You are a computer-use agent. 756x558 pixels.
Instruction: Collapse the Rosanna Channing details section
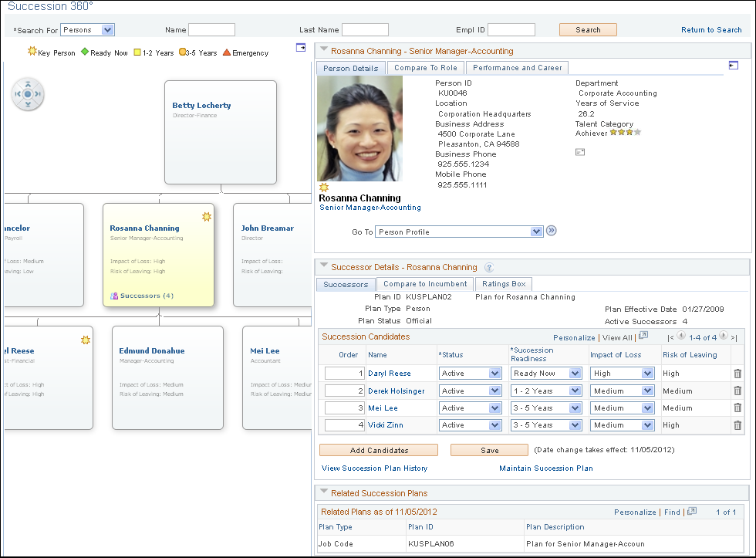[324, 49]
